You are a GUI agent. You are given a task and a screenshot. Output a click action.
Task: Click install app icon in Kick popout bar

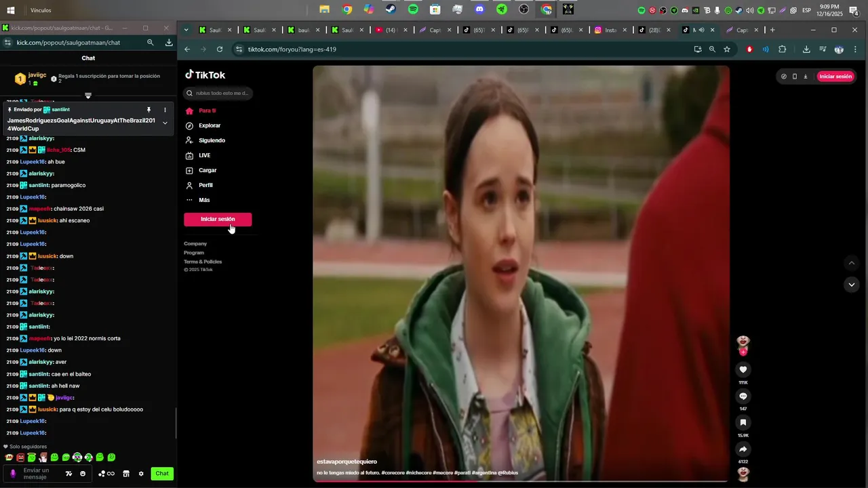pos(169,42)
